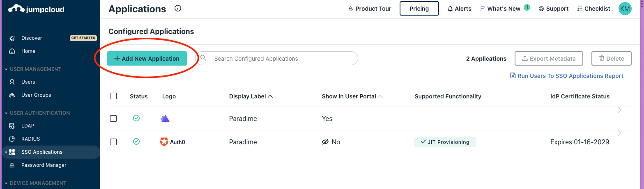Click the Get Started badge

click(83, 38)
